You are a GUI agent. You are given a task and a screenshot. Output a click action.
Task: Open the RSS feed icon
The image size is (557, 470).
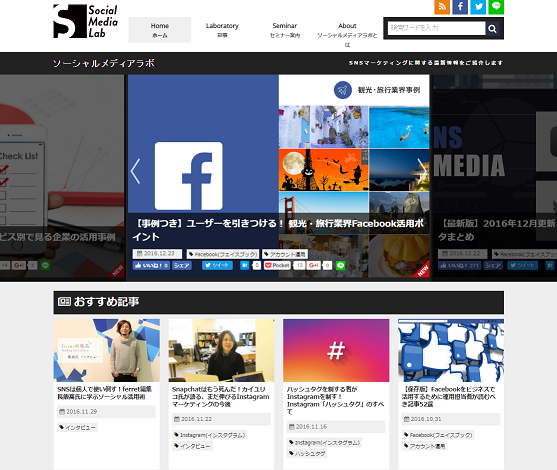[x=442, y=7]
